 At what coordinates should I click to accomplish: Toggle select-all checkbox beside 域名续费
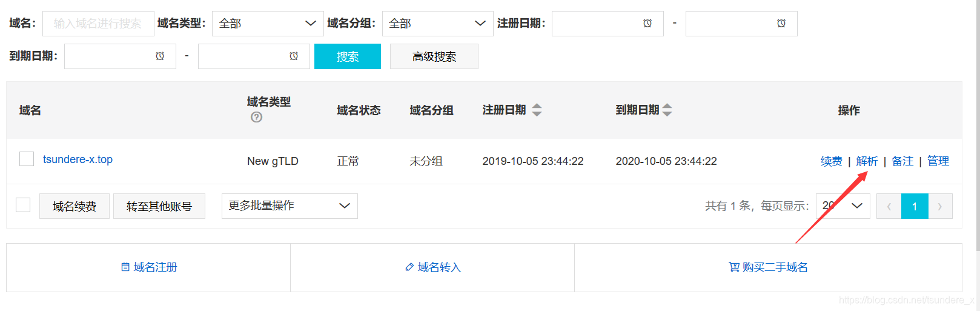[23, 205]
